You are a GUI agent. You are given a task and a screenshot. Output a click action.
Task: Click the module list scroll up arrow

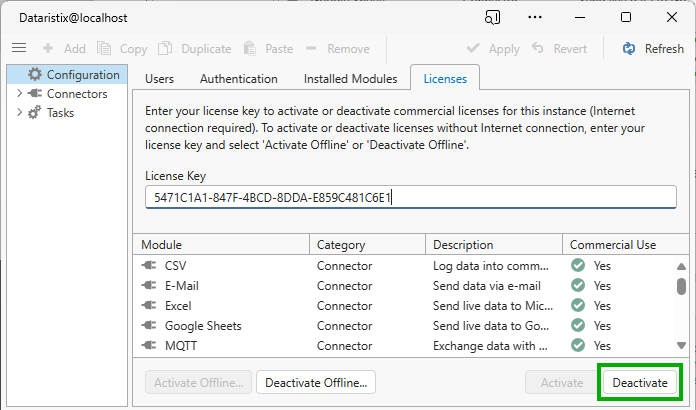coord(681,266)
